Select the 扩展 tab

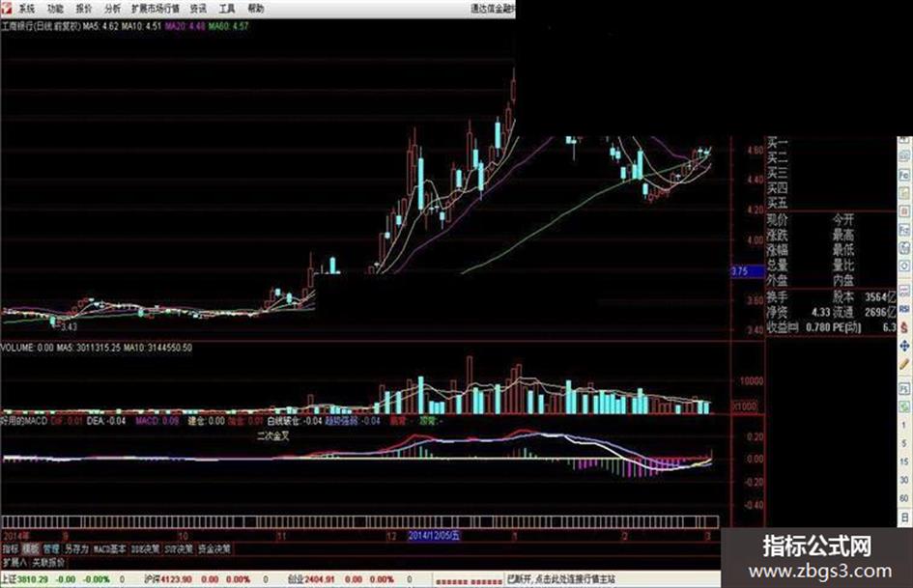(14, 562)
